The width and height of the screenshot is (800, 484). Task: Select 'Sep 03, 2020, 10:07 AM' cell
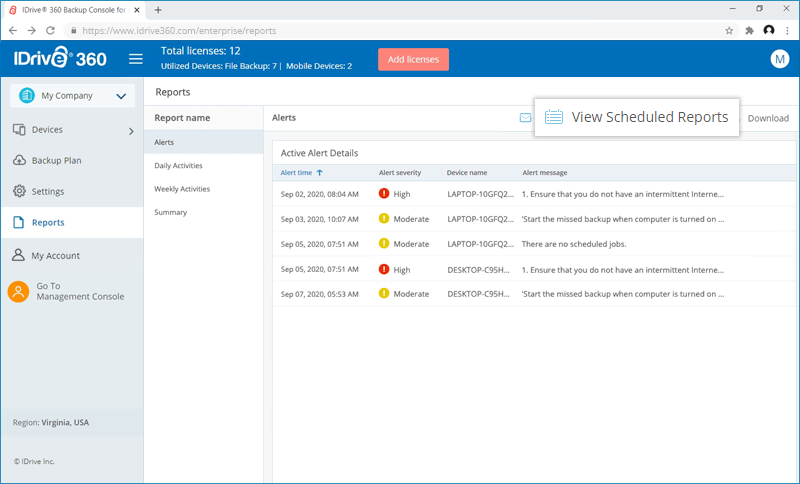(x=319, y=219)
